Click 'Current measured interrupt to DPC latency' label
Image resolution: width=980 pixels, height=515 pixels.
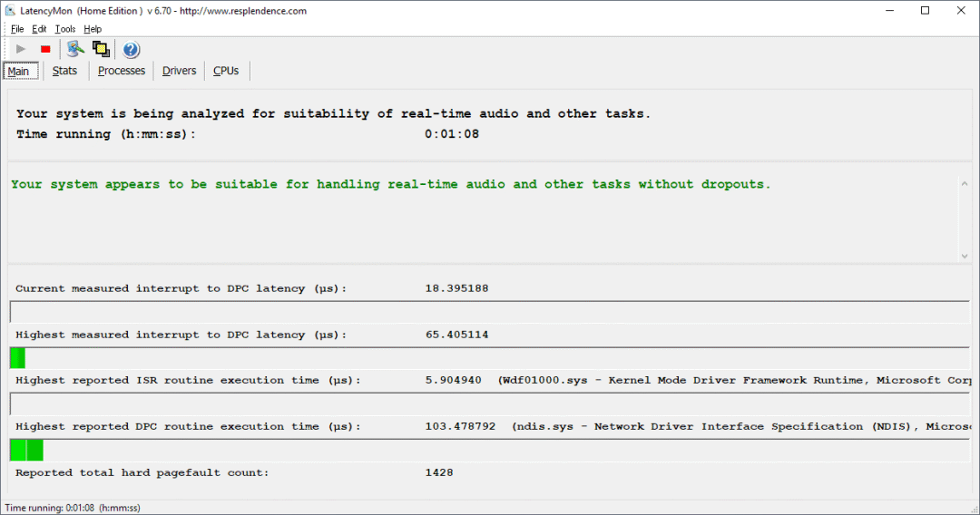click(x=181, y=288)
